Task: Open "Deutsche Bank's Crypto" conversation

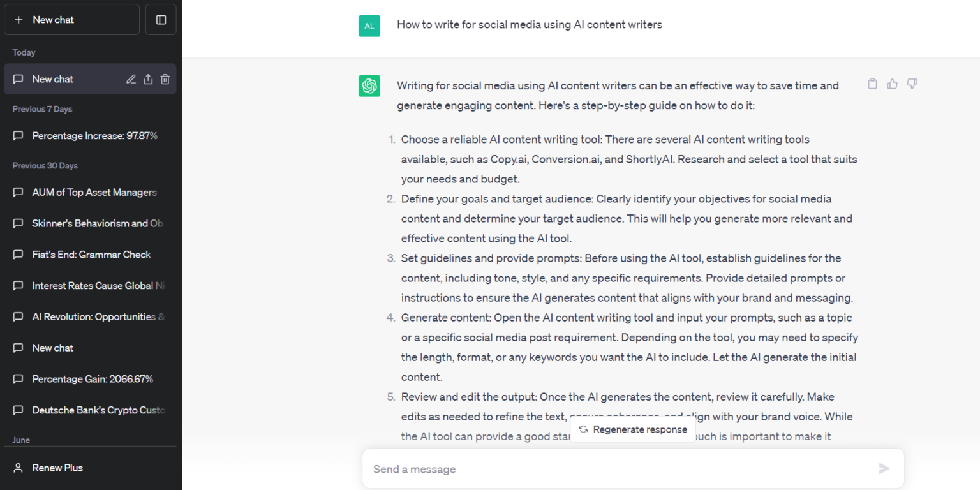Action: click(98, 410)
